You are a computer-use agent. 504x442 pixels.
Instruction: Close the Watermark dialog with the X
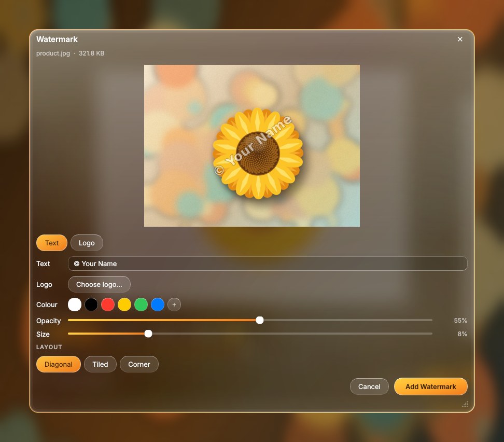pyautogui.click(x=460, y=39)
